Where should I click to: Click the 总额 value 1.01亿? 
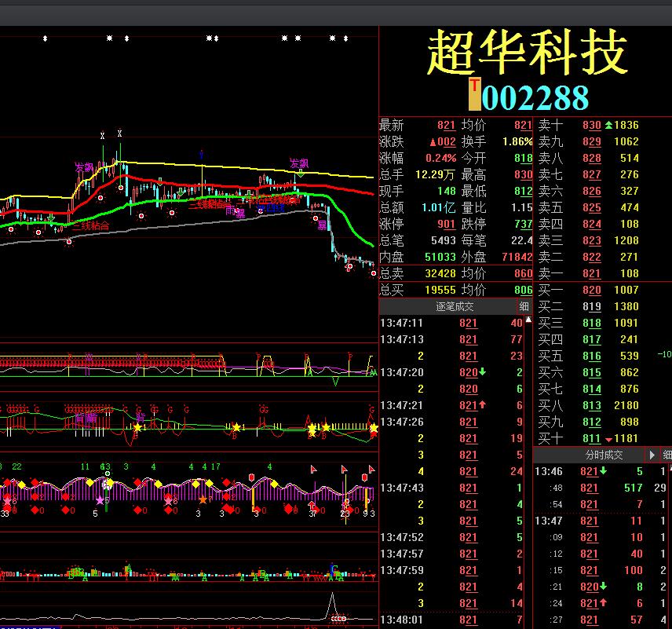pos(438,207)
